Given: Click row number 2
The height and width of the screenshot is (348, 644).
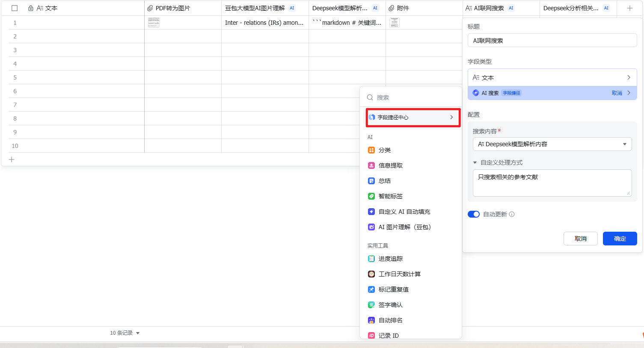Looking at the screenshot, I should 15,36.
